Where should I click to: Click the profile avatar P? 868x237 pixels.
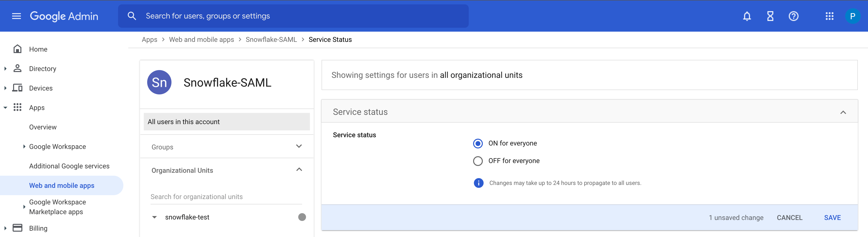[853, 16]
